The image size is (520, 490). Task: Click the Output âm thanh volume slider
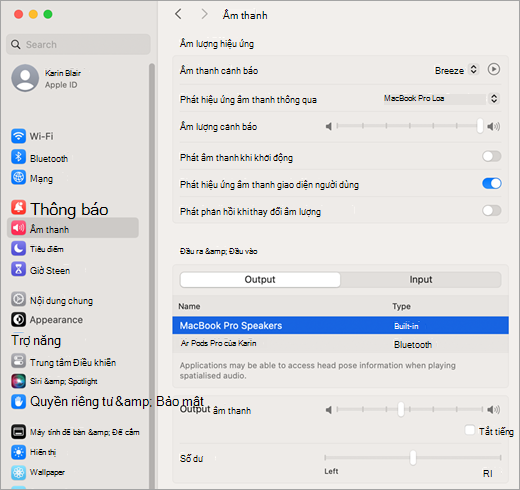(409, 409)
